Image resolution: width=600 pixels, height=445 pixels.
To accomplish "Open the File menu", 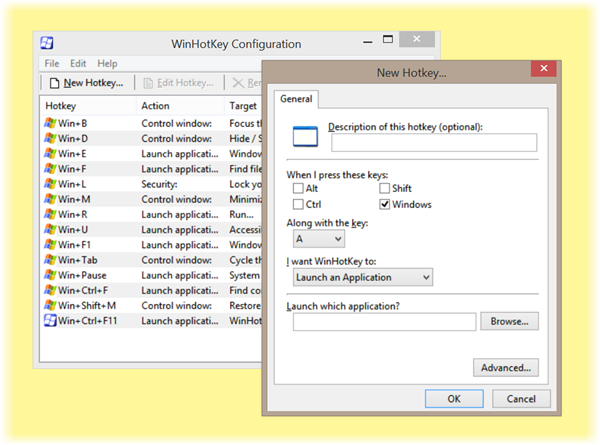I will [52, 63].
